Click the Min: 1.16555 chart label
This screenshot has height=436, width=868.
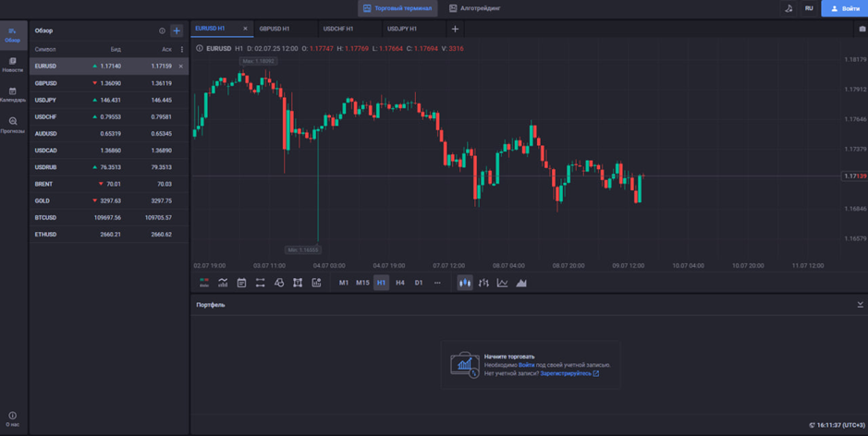point(302,250)
